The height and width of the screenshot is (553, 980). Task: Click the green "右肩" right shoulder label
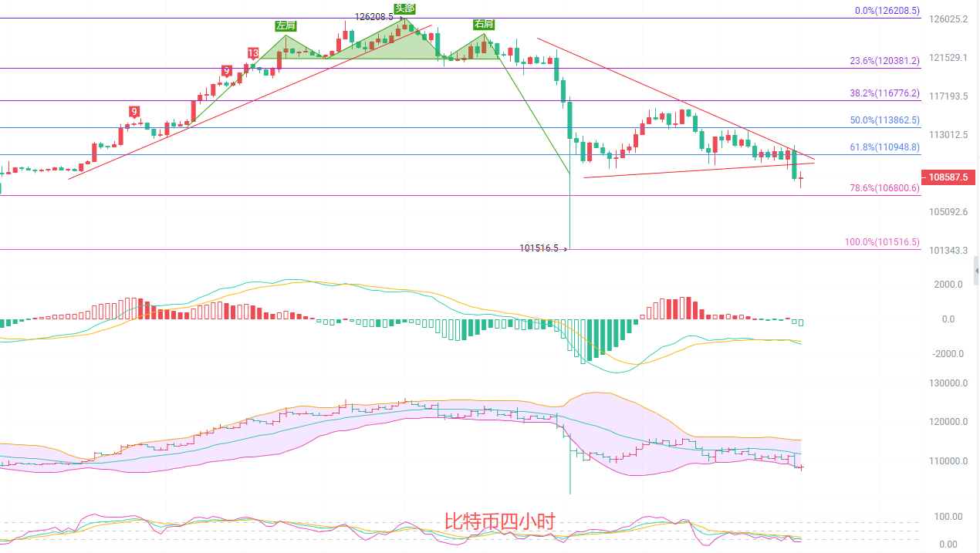click(484, 25)
